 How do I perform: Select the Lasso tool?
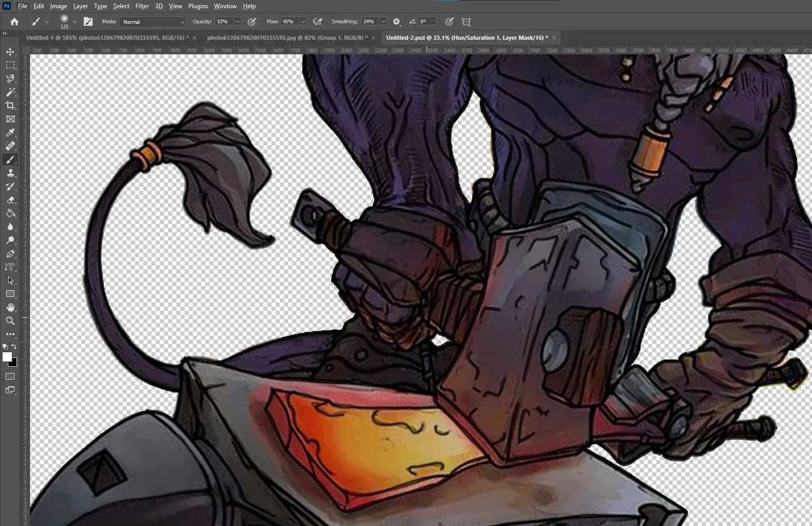click(10, 79)
